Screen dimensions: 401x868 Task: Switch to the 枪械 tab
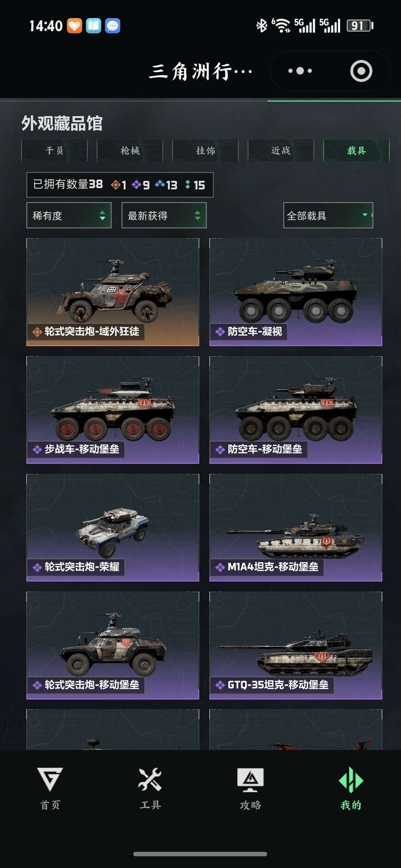[x=130, y=150]
